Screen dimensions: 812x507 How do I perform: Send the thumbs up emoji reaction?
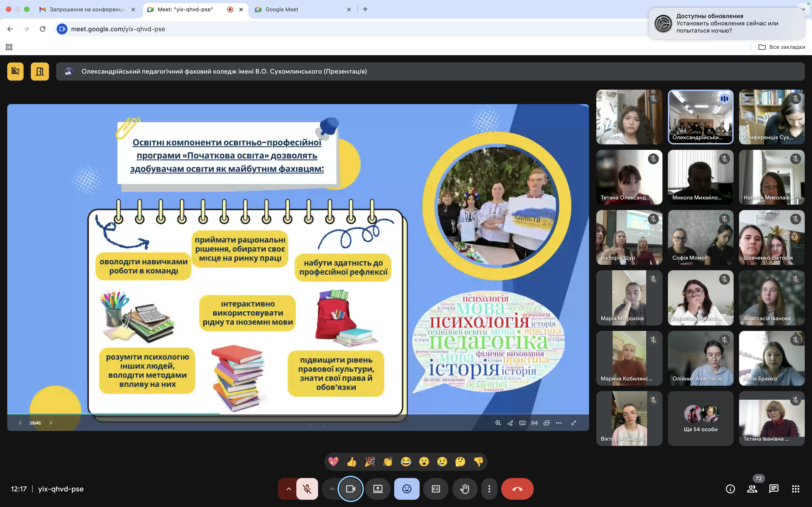pos(352,462)
